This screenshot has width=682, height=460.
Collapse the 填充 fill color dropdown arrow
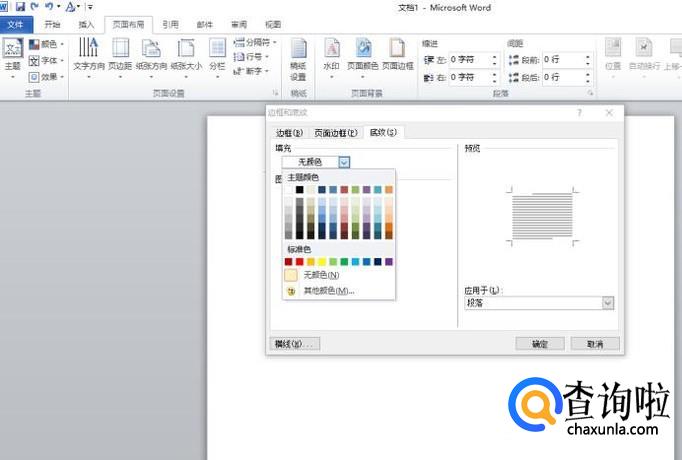pos(344,162)
